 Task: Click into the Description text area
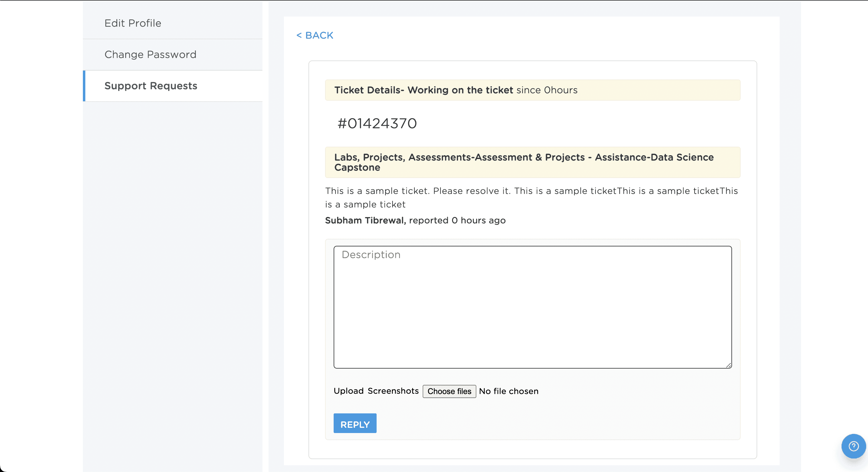tap(533, 307)
